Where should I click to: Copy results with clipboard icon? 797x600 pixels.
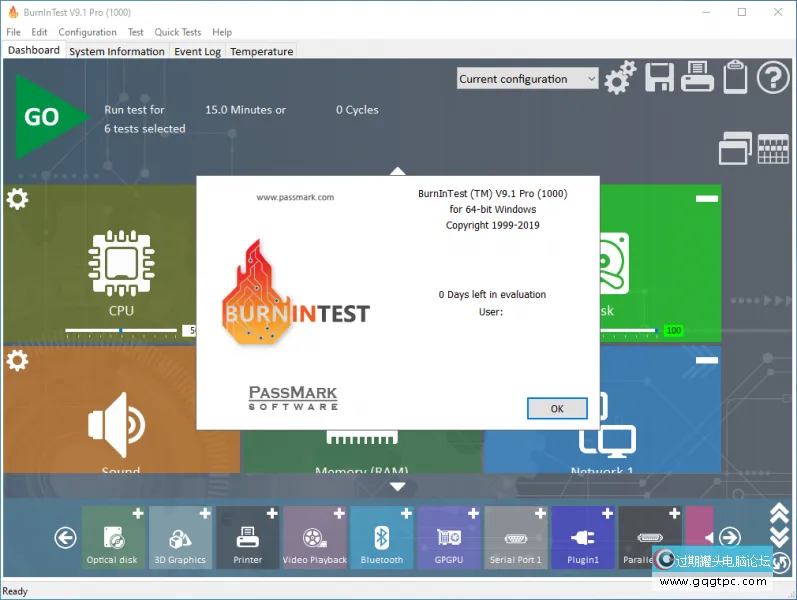point(735,77)
